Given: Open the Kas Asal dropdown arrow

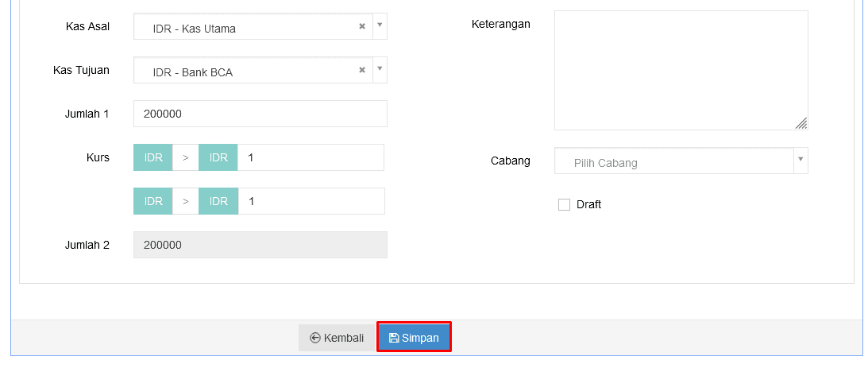Looking at the screenshot, I should tap(380, 25).
